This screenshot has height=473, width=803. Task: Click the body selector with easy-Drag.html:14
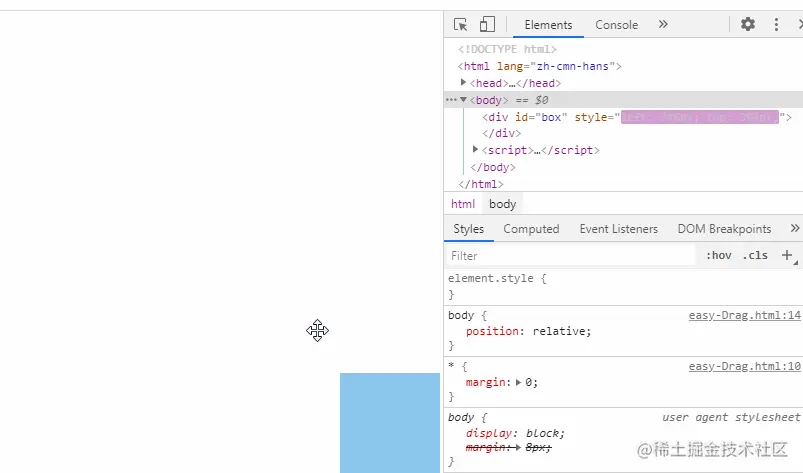click(461, 315)
